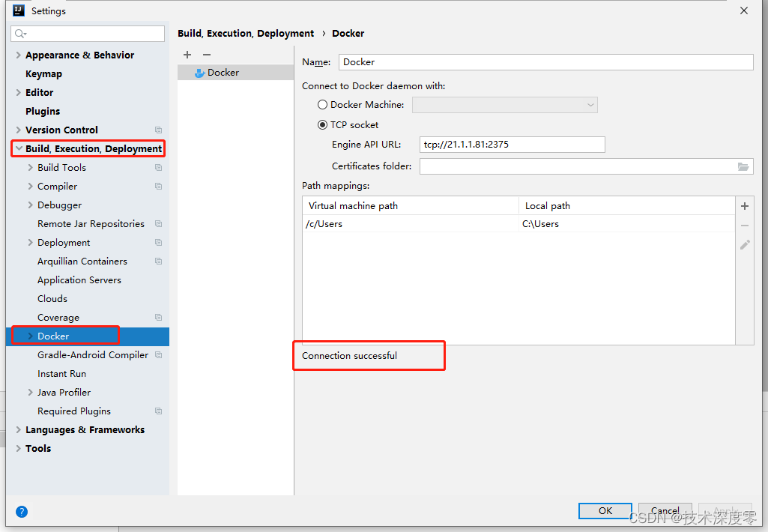The width and height of the screenshot is (768, 532).
Task: Expand the Docker tree node
Action: (x=31, y=336)
